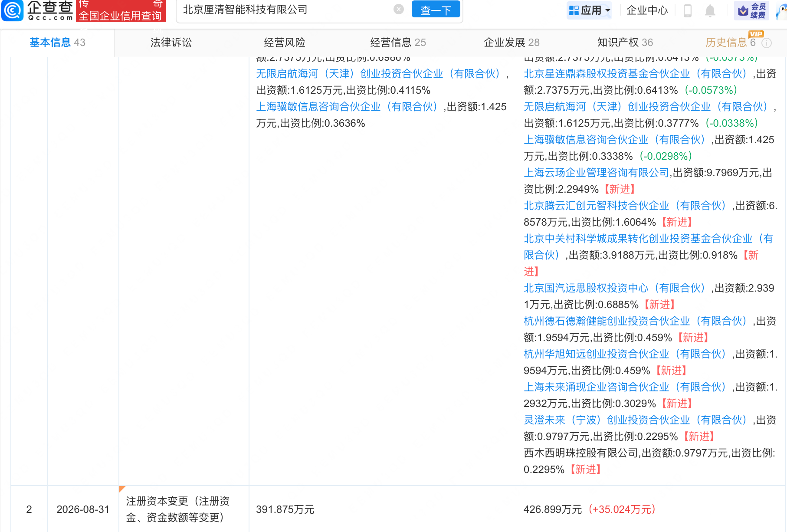Clear the search box text

(x=399, y=9)
